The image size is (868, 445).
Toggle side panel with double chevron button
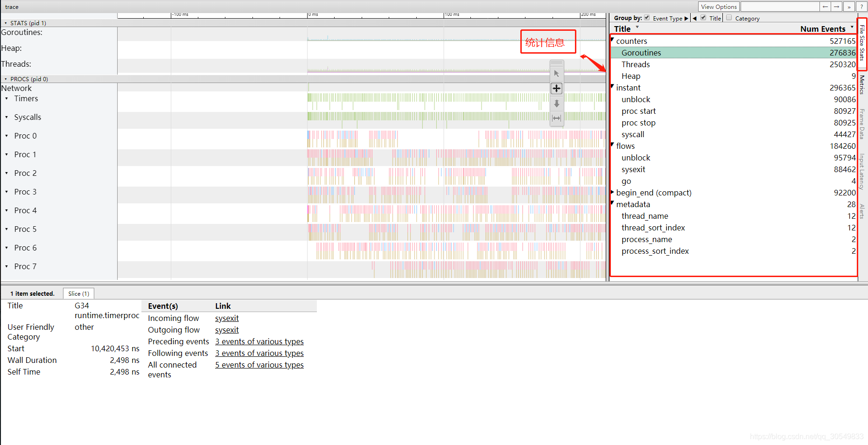tap(849, 7)
